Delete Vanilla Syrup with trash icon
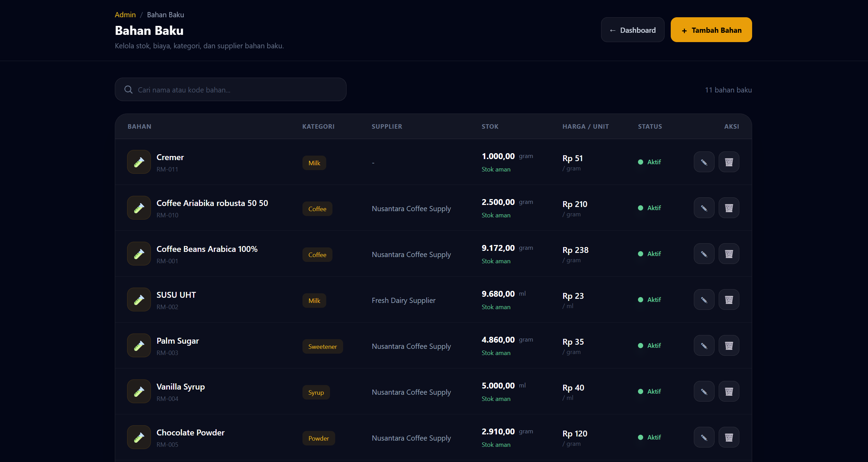 tap(729, 391)
